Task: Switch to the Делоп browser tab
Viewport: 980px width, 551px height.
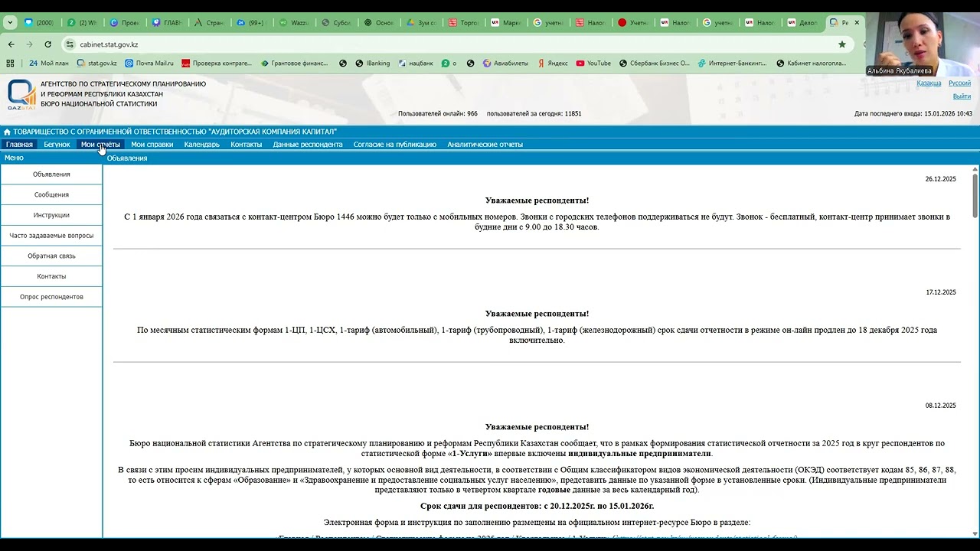Action: click(x=803, y=23)
